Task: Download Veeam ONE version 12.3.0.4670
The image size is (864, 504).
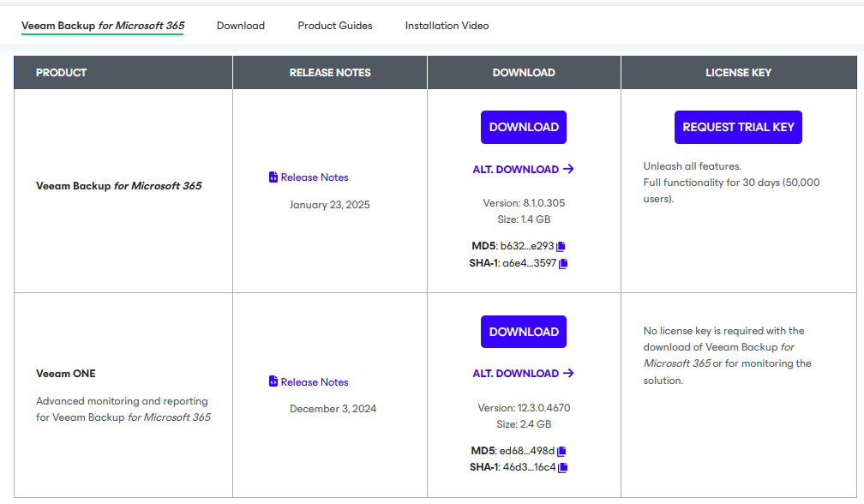Action: [x=524, y=332]
